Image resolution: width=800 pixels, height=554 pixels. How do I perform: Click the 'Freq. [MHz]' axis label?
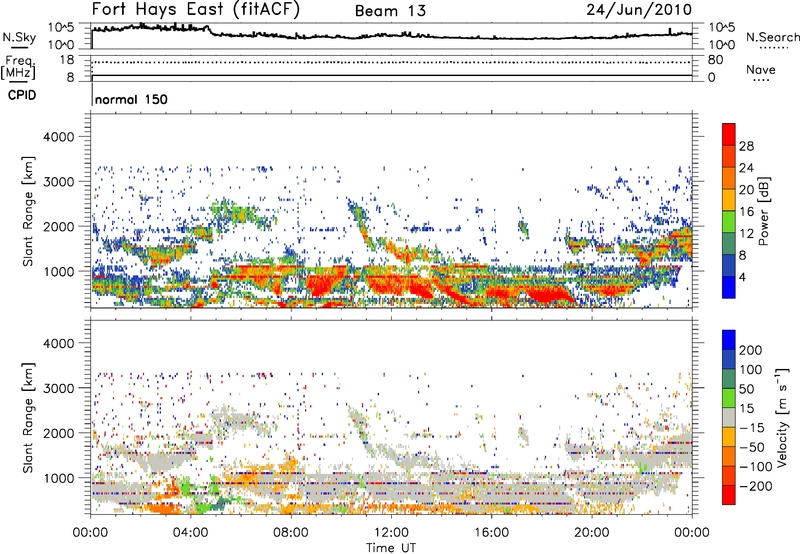(x=19, y=67)
